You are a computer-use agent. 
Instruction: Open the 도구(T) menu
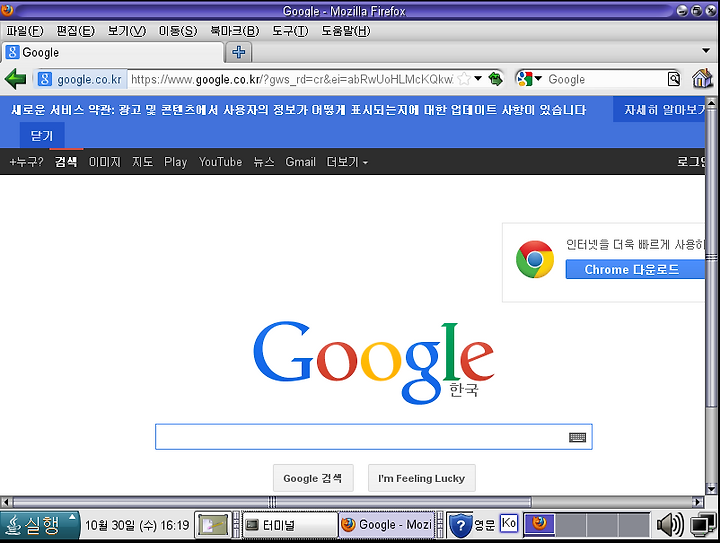pyautogui.click(x=290, y=31)
